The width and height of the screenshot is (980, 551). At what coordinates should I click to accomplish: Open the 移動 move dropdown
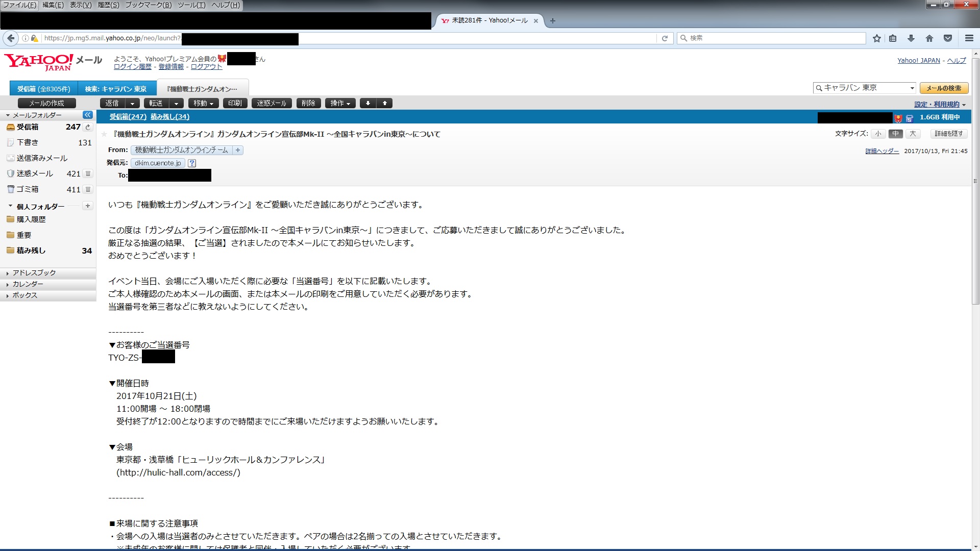coord(203,104)
